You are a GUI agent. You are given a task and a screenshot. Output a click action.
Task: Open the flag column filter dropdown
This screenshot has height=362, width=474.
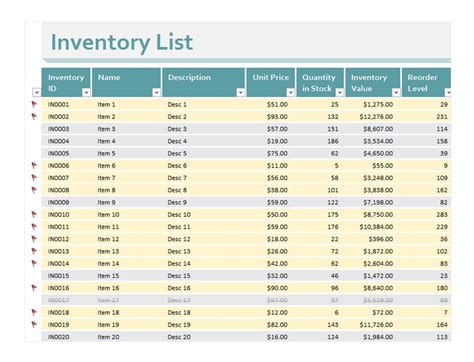click(37, 92)
